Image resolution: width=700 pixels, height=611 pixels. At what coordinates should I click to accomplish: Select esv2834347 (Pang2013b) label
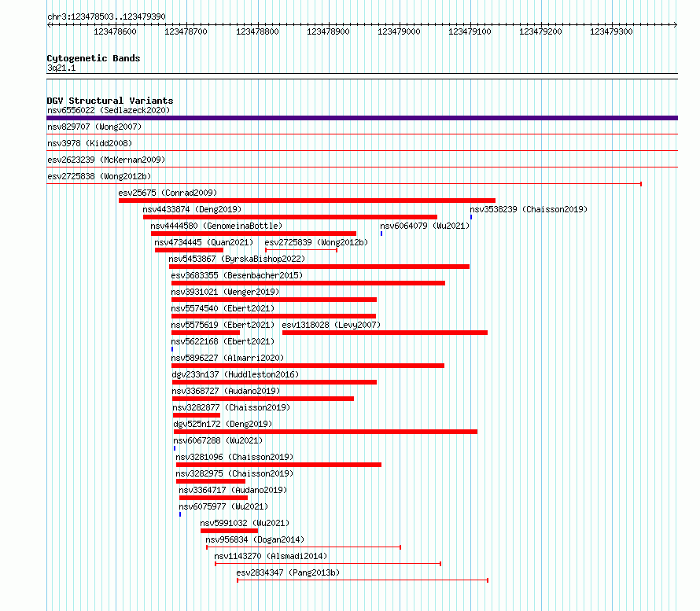(x=288, y=572)
